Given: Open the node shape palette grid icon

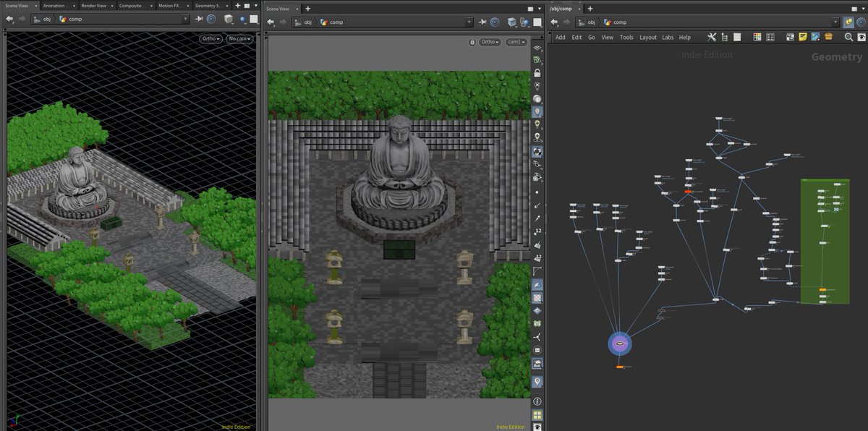Looking at the screenshot, I should 770,37.
